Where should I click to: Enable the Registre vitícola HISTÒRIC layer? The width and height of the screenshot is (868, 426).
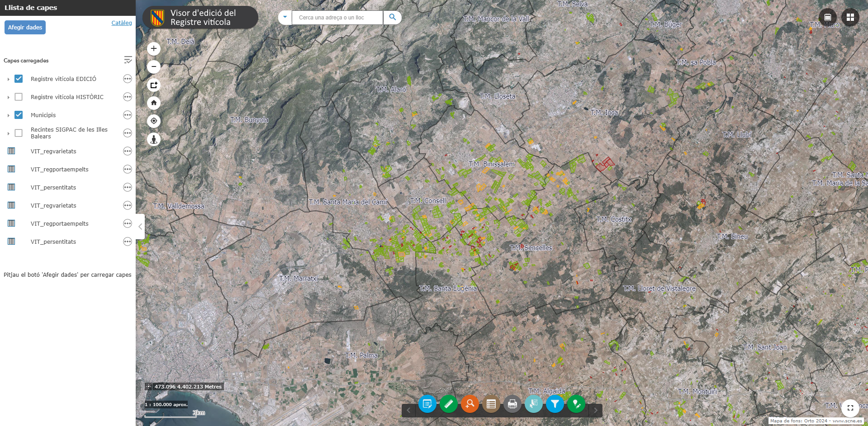19,97
